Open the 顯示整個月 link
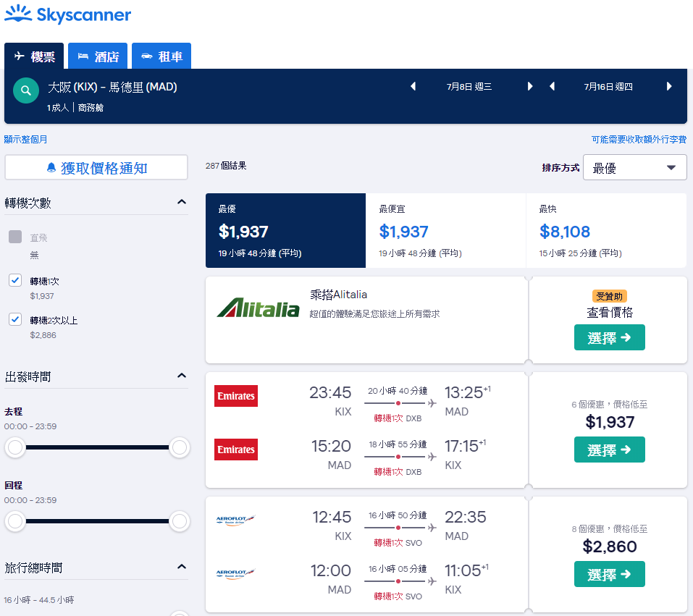The image size is (693, 616). 25,140
